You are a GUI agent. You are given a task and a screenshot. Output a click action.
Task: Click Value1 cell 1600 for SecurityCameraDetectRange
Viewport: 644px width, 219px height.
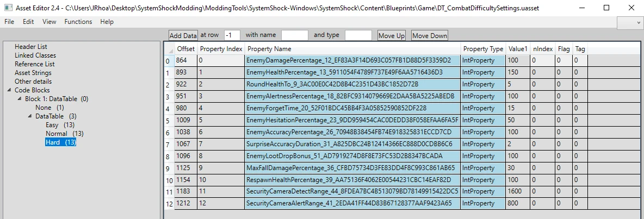518,191
